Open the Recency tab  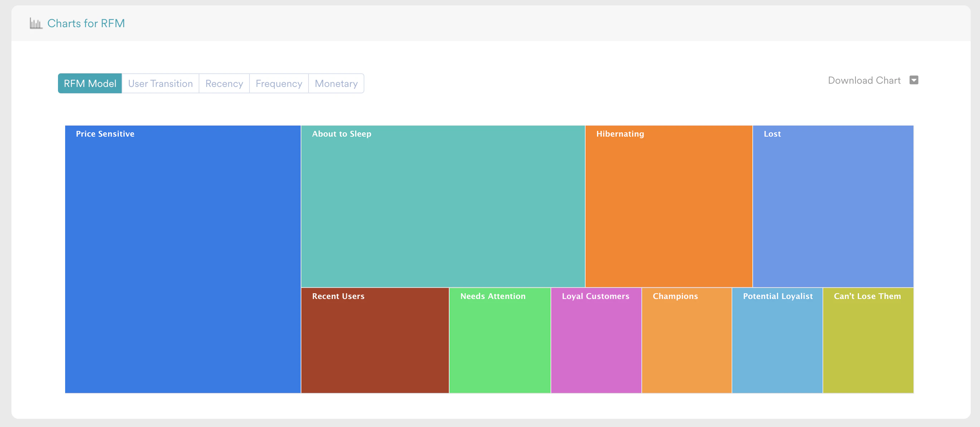pyautogui.click(x=224, y=83)
